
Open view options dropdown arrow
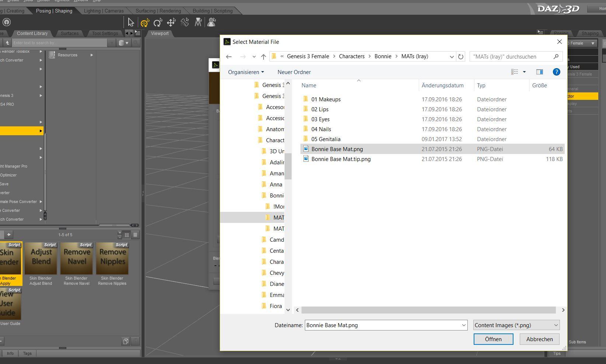pos(524,72)
